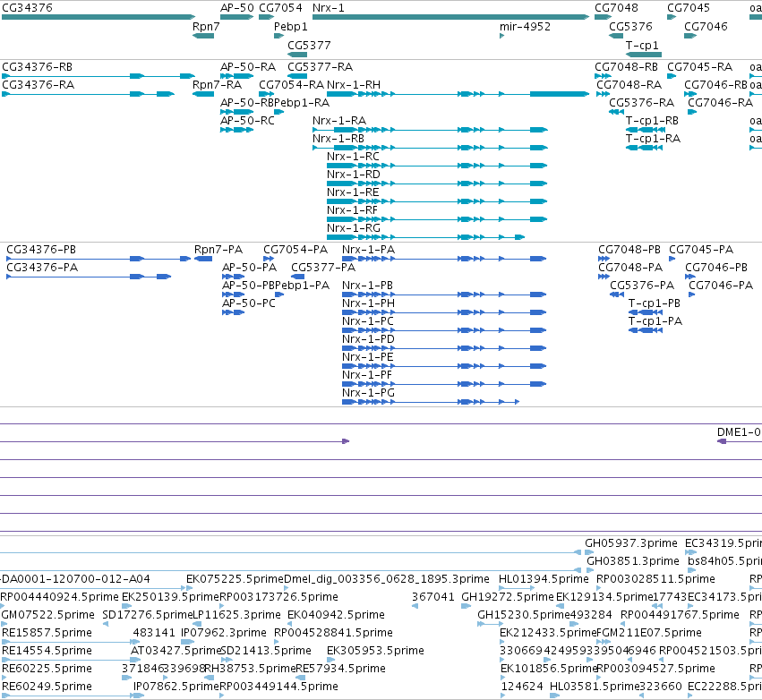The width and height of the screenshot is (762, 700).
Task: Click the GH15230.5prime EST label
Action: coord(524,614)
